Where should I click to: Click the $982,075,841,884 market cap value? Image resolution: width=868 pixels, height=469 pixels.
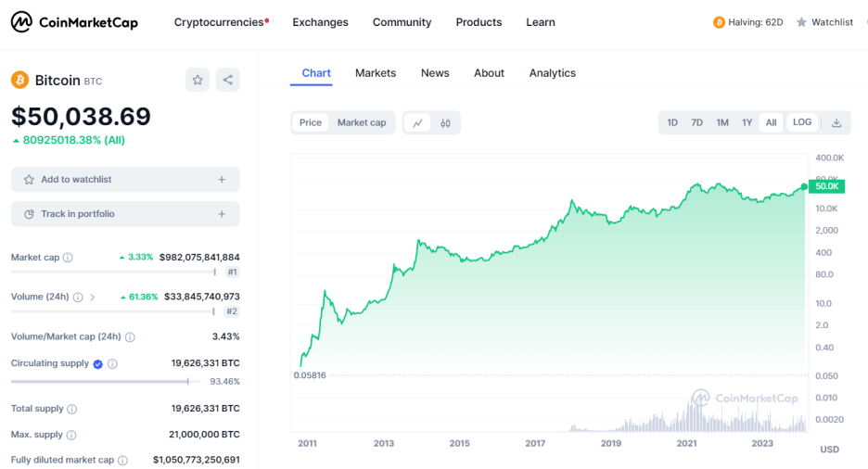[199, 257]
